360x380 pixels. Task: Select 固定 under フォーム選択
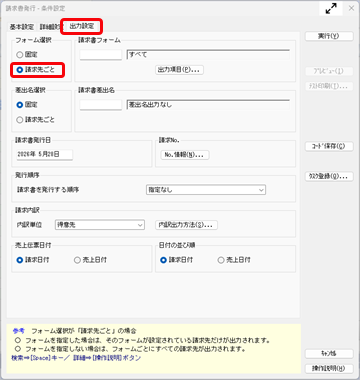27,54
